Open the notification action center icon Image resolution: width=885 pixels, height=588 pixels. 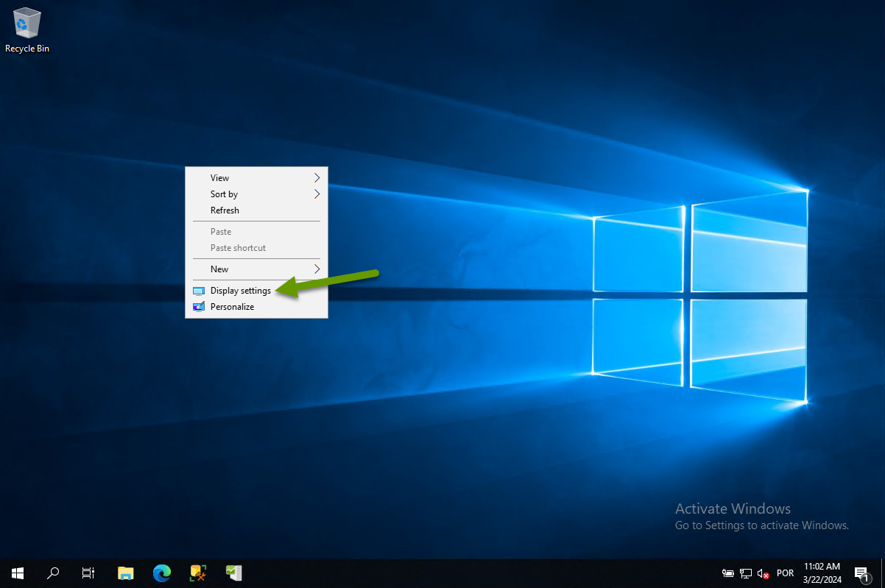coord(861,573)
